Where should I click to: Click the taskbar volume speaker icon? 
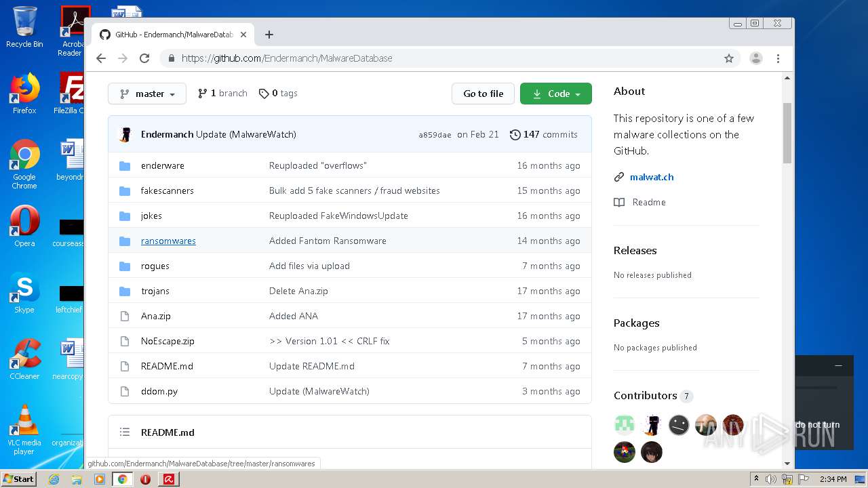click(x=771, y=479)
